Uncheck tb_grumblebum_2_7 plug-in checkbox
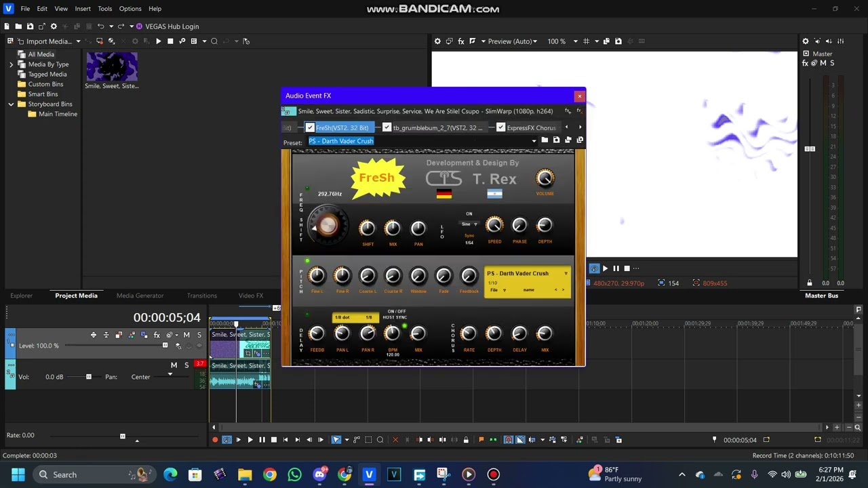 click(x=387, y=127)
